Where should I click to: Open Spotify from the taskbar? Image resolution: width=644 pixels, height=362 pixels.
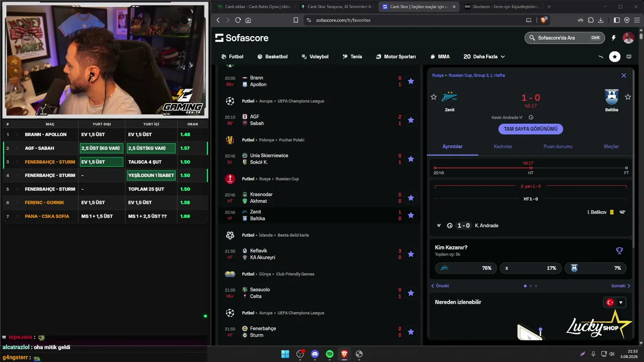point(330,354)
